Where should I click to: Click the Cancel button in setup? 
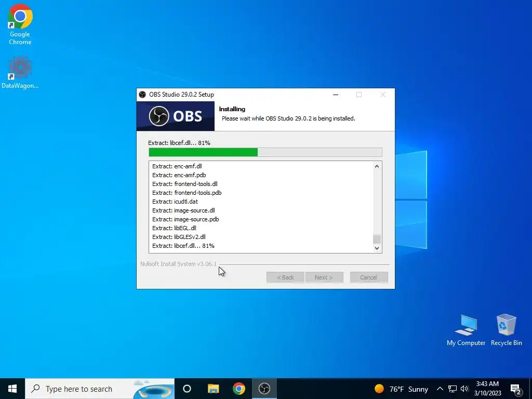(x=369, y=277)
